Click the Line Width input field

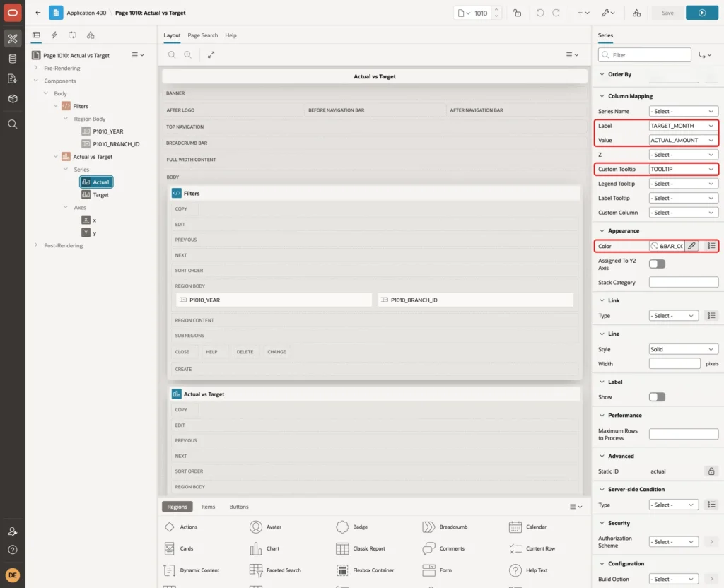[x=675, y=364]
